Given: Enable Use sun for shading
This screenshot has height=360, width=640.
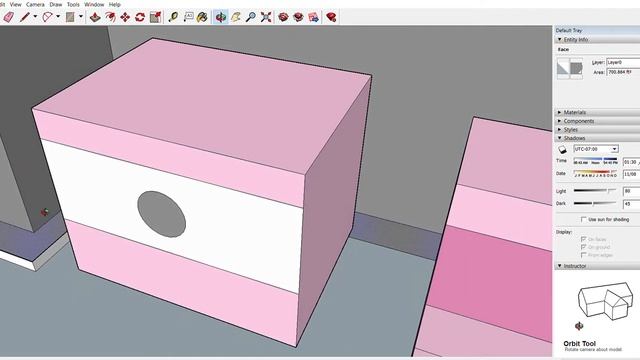Looking at the screenshot, I should (584, 220).
